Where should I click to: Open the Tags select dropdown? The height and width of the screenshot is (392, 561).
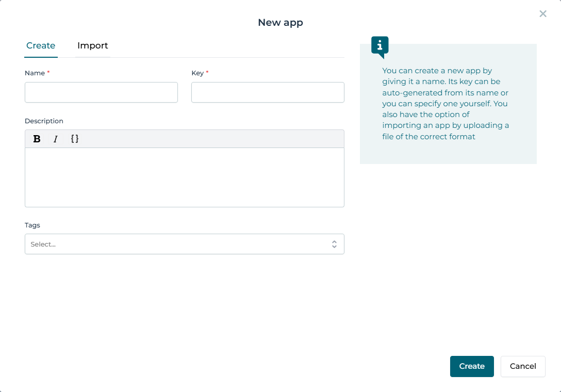(x=185, y=244)
